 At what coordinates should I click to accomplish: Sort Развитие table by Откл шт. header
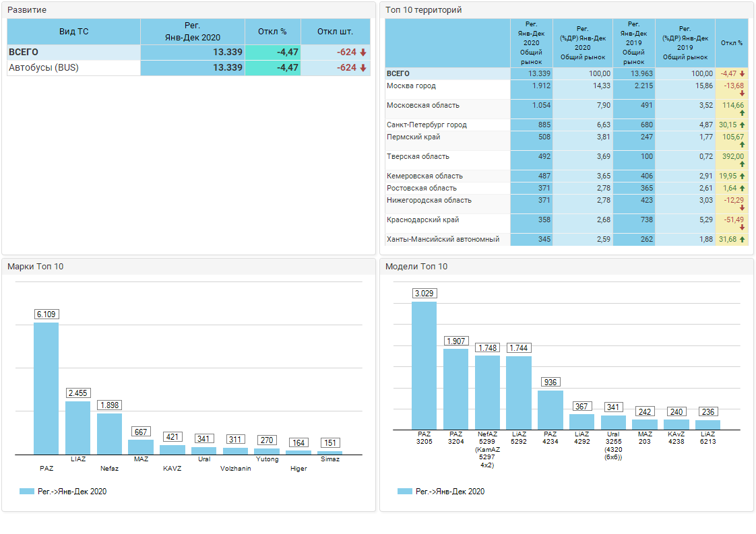[x=335, y=32]
